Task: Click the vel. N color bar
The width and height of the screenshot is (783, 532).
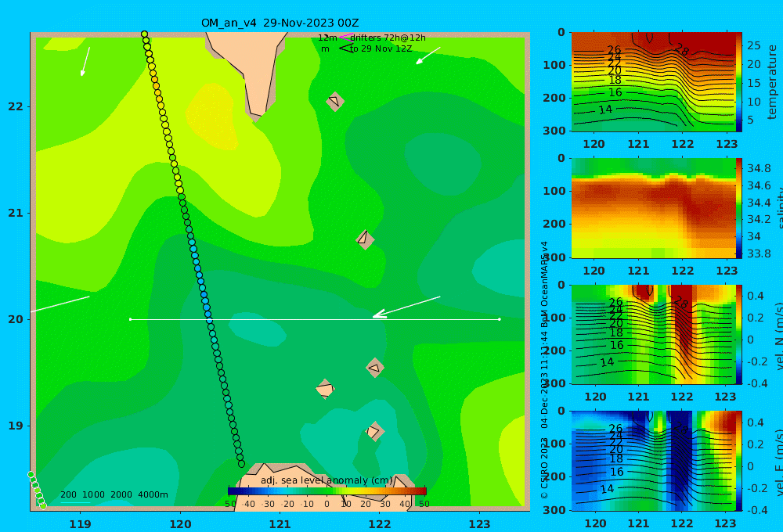Action: coord(739,334)
